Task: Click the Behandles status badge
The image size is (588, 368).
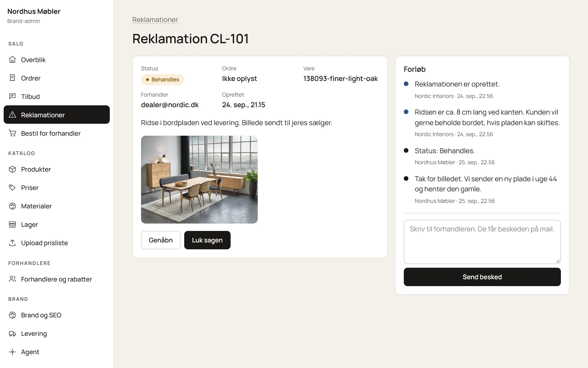Action: (162, 80)
